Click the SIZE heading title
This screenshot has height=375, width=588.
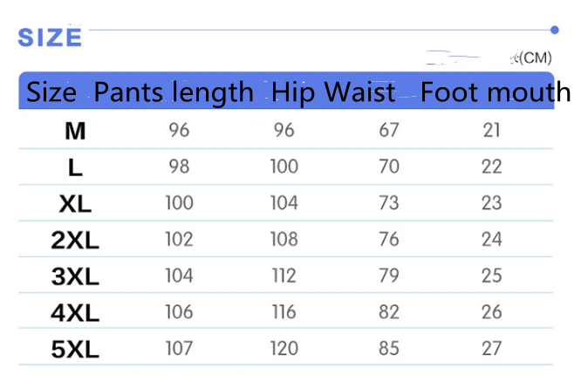[50, 37]
